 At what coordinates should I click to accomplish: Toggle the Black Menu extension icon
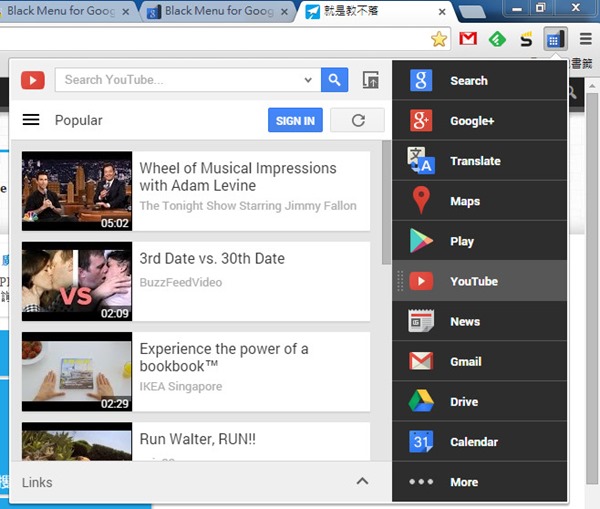click(555, 39)
